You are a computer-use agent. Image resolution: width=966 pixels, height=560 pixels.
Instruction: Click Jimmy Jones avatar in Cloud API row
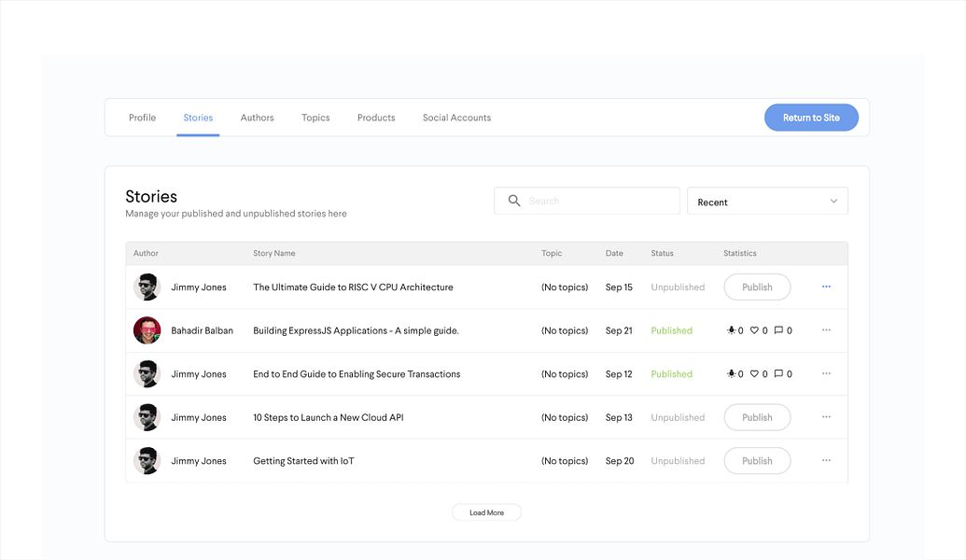[147, 417]
